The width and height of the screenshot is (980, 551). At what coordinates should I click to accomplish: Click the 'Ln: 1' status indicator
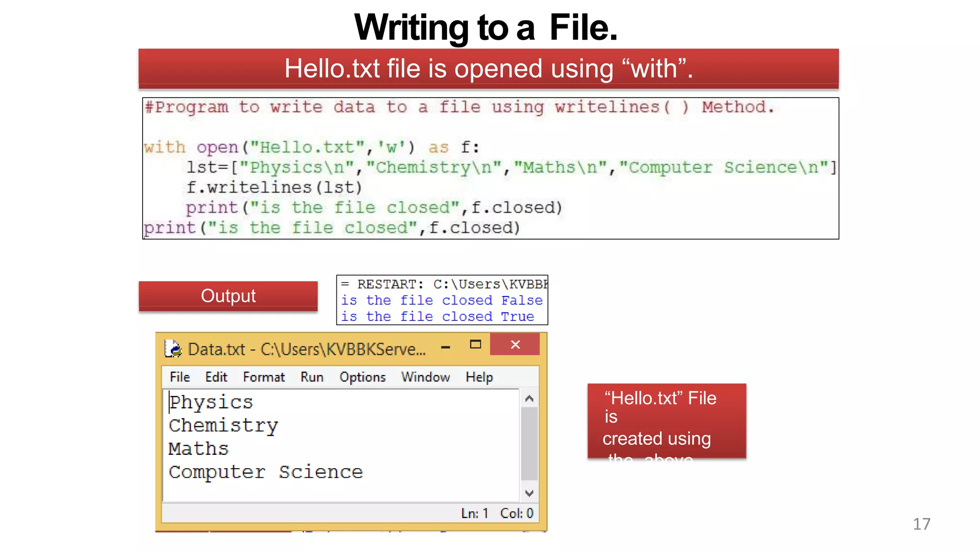475,514
